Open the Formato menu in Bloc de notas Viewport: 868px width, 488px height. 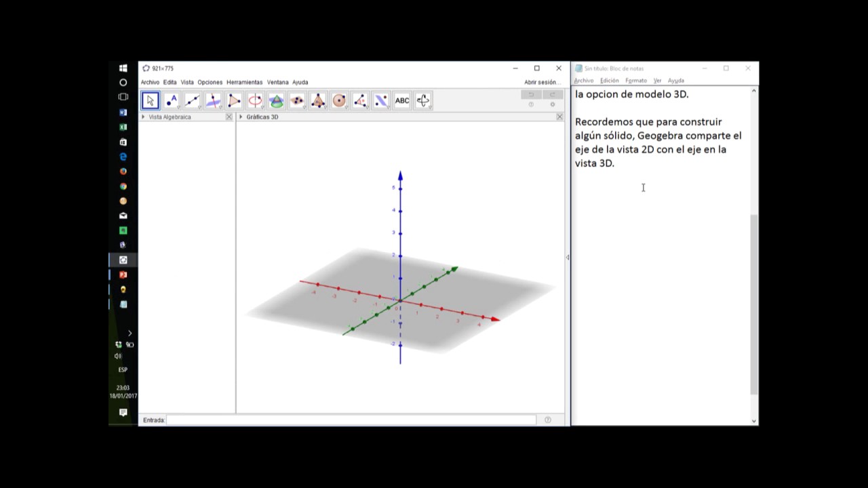click(x=636, y=81)
